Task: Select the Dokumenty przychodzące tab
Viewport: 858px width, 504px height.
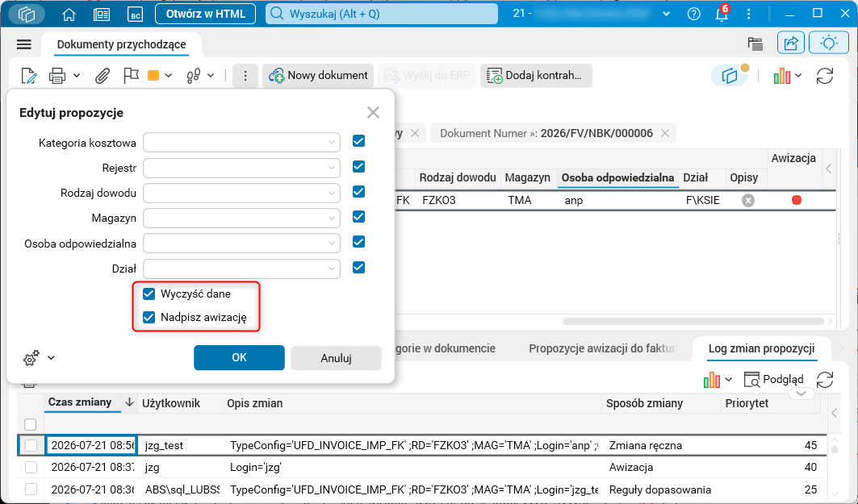Action: (122, 44)
